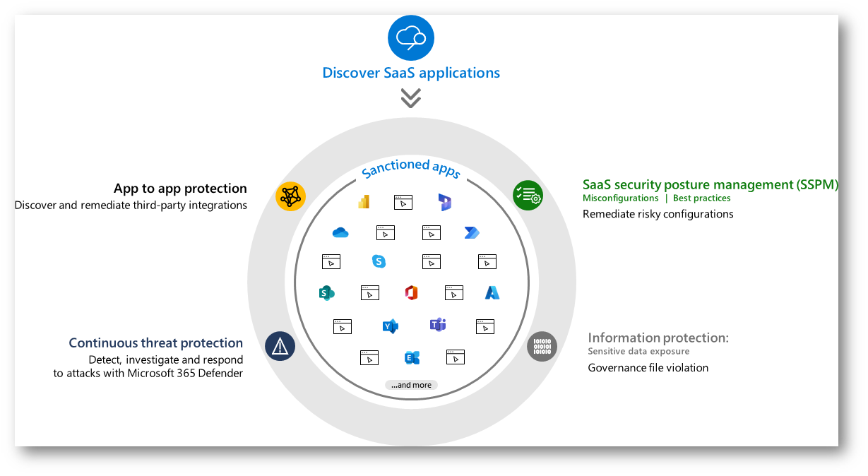Select the Power BI app icon
This screenshot has width=868, height=476.
click(364, 202)
